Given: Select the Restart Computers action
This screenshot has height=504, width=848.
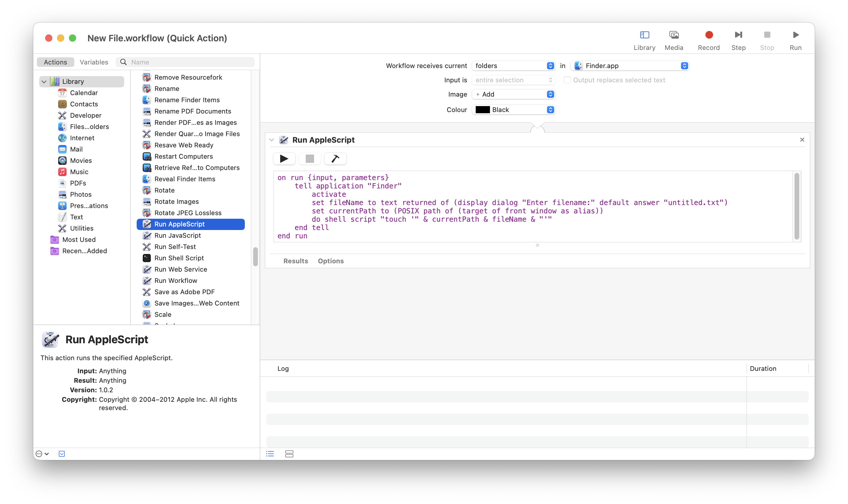Looking at the screenshot, I should pos(190,156).
